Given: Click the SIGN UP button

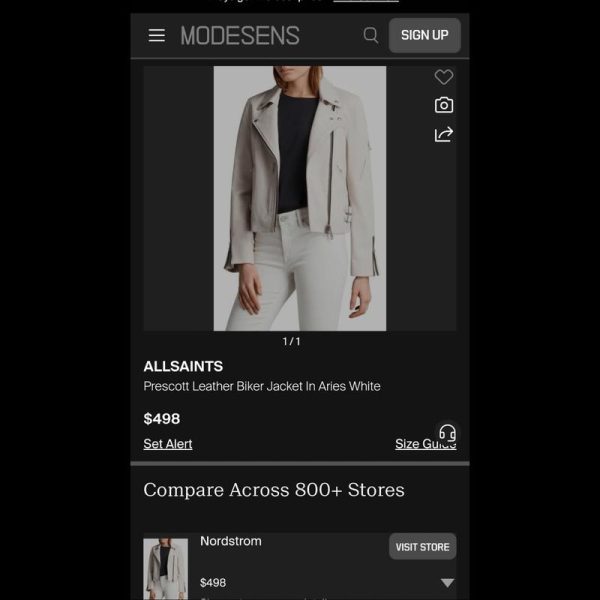Looking at the screenshot, I should pos(425,35).
